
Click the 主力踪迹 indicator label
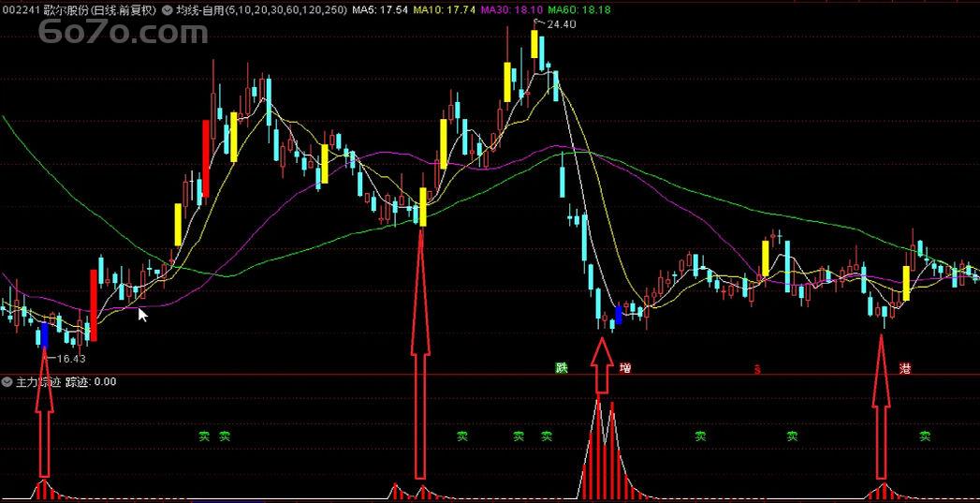click(38, 381)
